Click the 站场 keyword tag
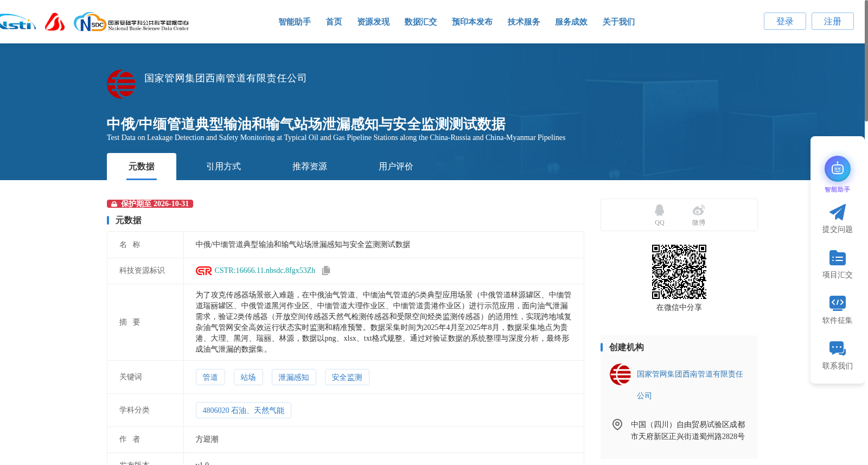The image size is (868, 465). 248,377
